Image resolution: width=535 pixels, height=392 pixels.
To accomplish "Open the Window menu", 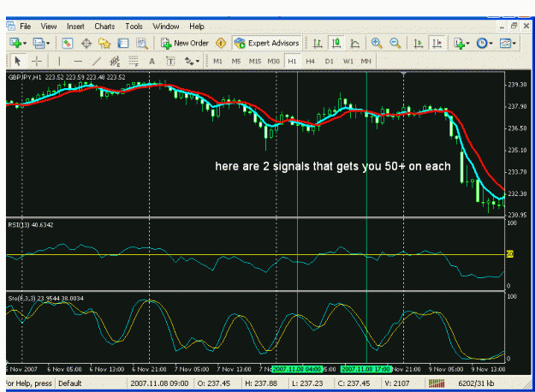I will click(x=166, y=27).
